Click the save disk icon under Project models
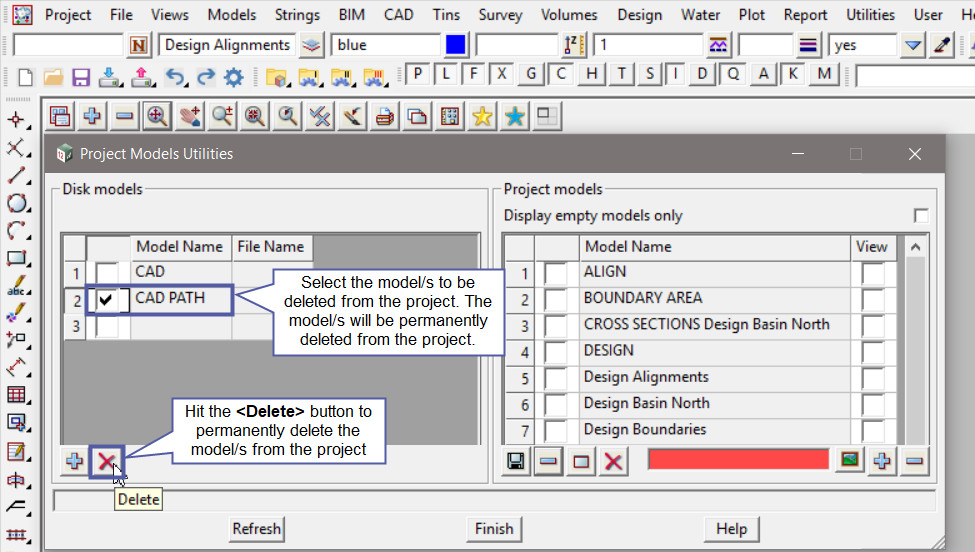The height and width of the screenshot is (552, 975). (x=516, y=461)
